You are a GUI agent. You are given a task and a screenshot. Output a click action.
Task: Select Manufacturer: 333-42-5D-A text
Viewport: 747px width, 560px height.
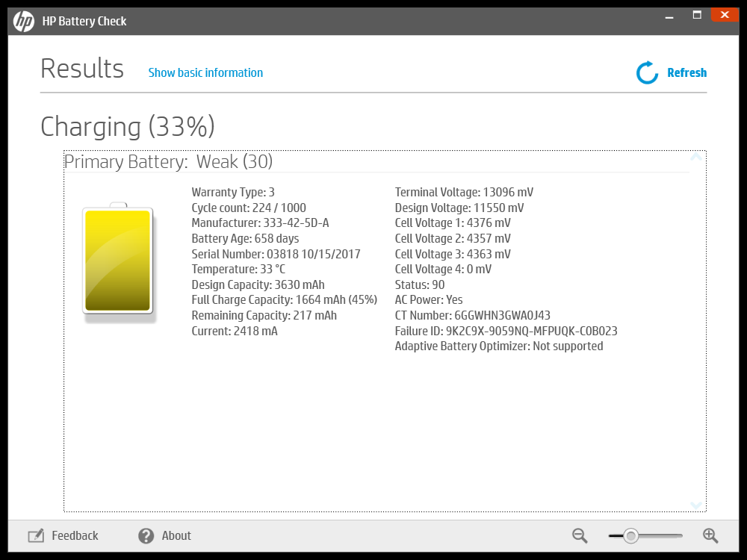click(260, 223)
